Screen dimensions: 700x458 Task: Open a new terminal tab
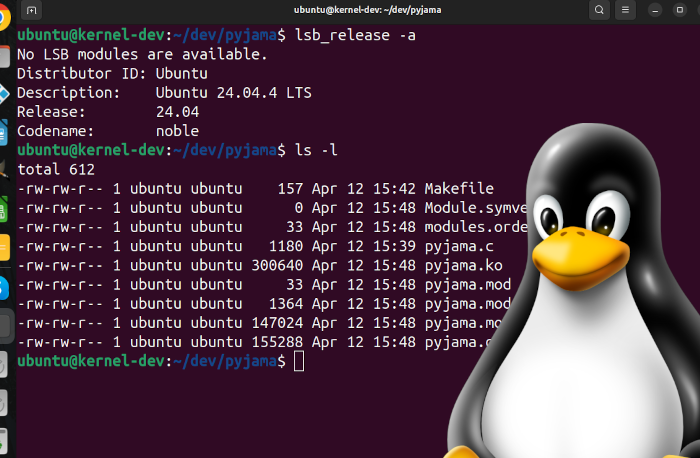(x=31, y=10)
